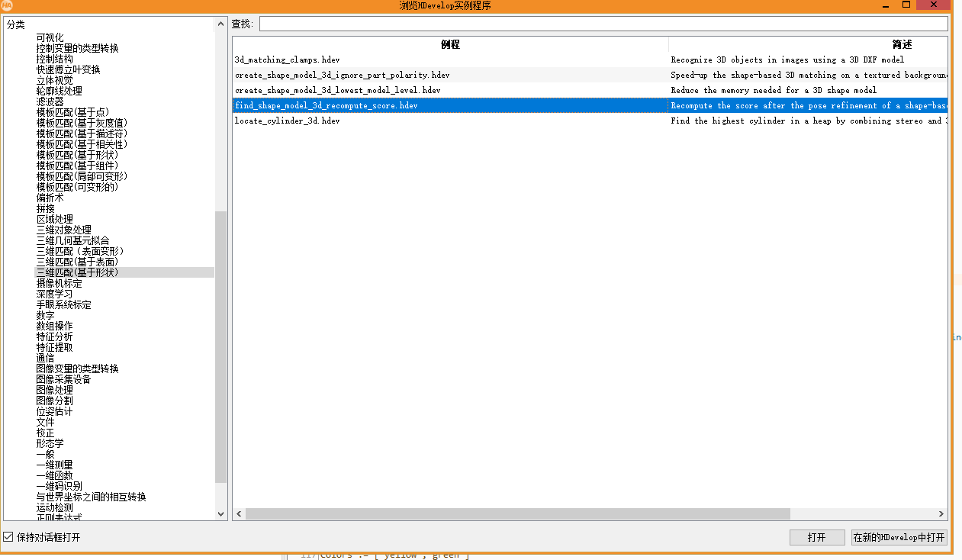The width and height of the screenshot is (962, 560).
Task: Click the category tree scroll-up arrow
Action: point(221,24)
